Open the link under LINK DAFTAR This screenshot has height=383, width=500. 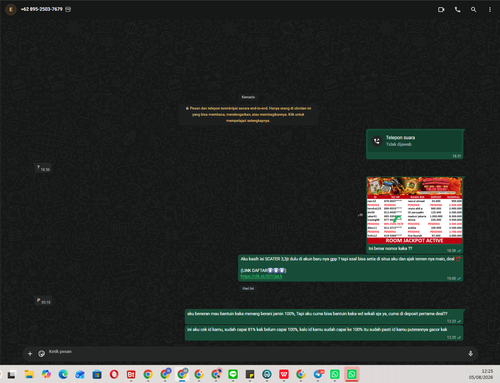click(x=261, y=276)
